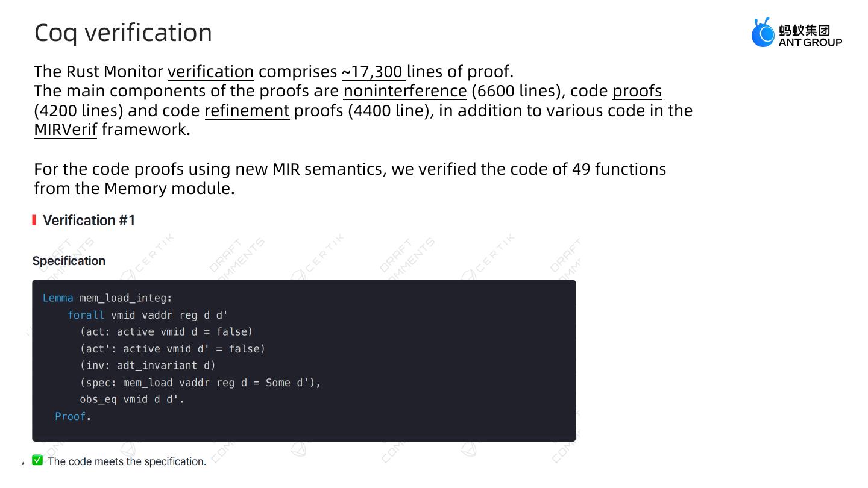Image resolution: width=868 pixels, height=488 pixels.
Task: Click the "Lemma" keyword in the code block
Action: point(58,298)
